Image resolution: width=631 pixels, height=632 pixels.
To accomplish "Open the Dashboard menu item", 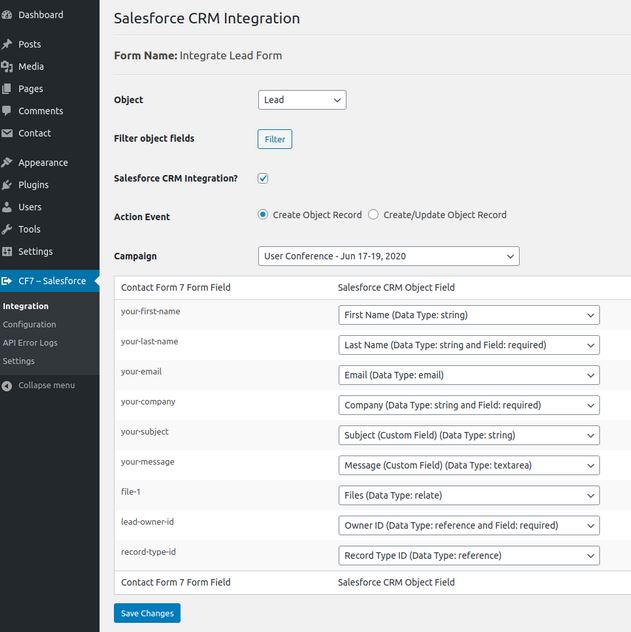I will pos(41,15).
